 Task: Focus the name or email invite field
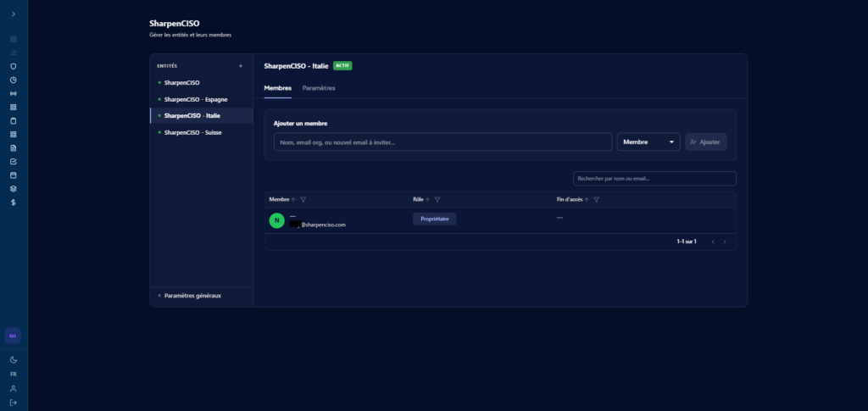click(442, 142)
